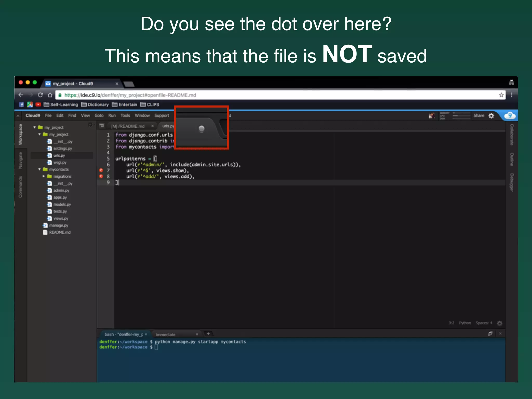Image resolution: width=532 pixels, height=399 pixels.
Task: Toggle breakpoint marker on line 7
Action: point(101,170)
